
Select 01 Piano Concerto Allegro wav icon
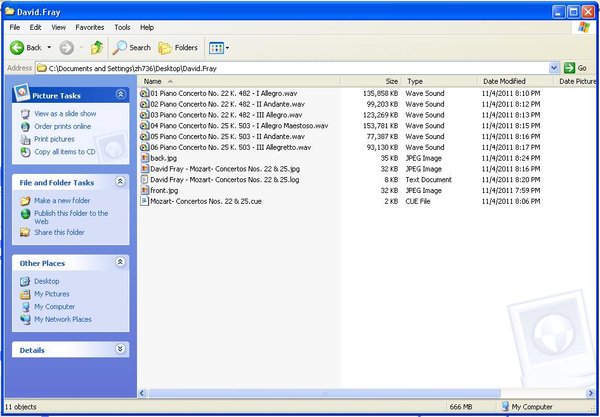[145, 92]
